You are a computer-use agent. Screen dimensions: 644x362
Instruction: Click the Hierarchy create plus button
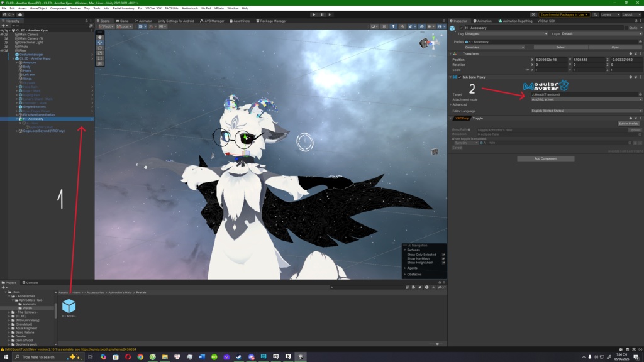[4, 25]
